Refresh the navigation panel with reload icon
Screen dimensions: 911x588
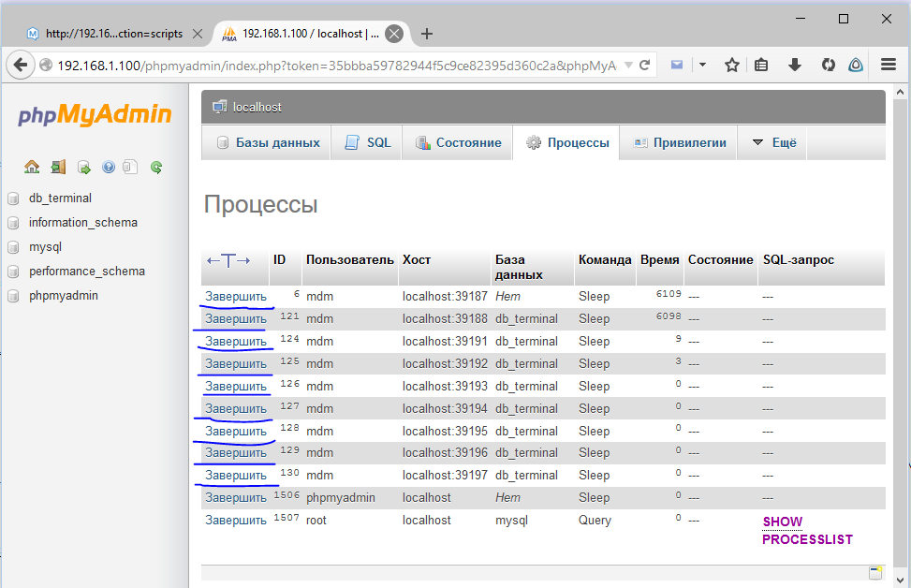[x=155, y=167]
